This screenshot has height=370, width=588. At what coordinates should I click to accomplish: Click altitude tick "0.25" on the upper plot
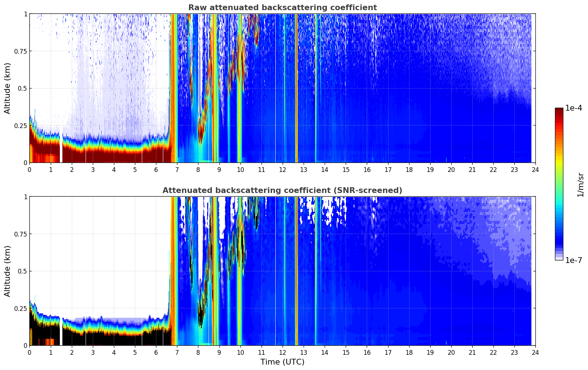(21, 126)
